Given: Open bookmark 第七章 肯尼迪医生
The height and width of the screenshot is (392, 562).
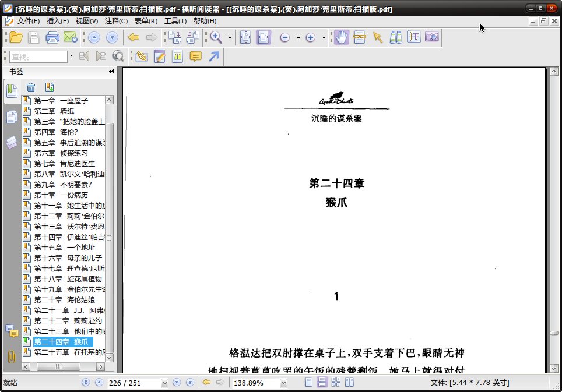Looking at the screenshot, I should coord(65,164).
